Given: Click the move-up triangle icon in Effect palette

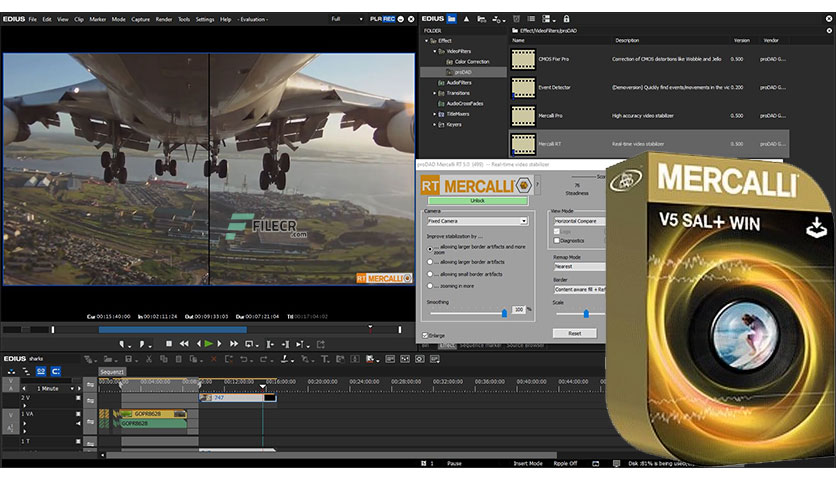Looking at the screenshot, I should click(x=467, y=19).
